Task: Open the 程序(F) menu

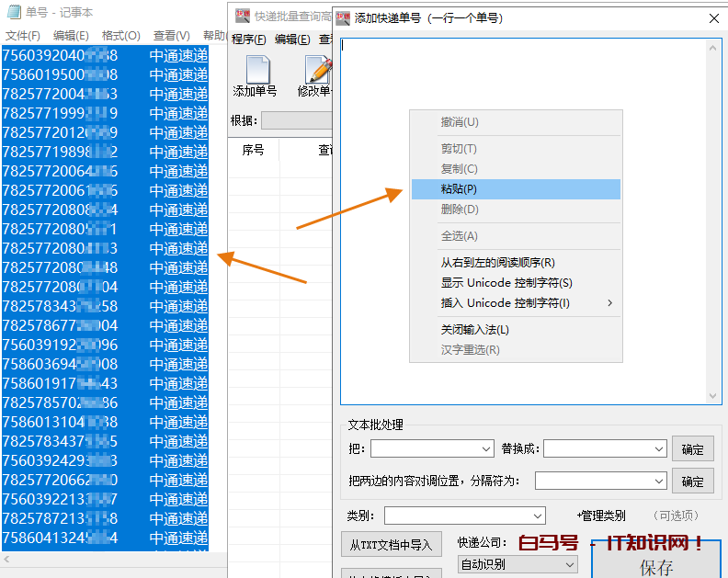Action: point(248,40)
